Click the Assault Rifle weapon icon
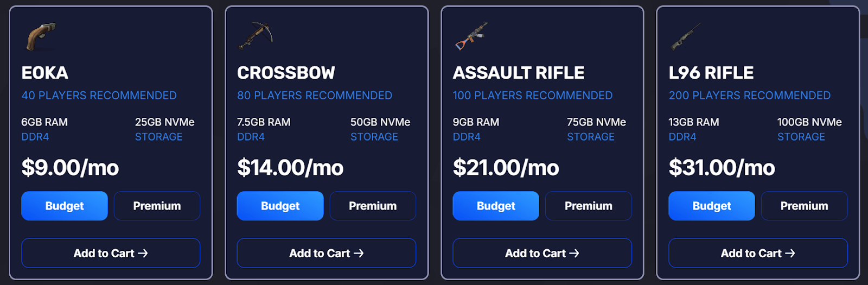Image resolution: width=868 pixels, height=285 pixels. click(471, 36)
